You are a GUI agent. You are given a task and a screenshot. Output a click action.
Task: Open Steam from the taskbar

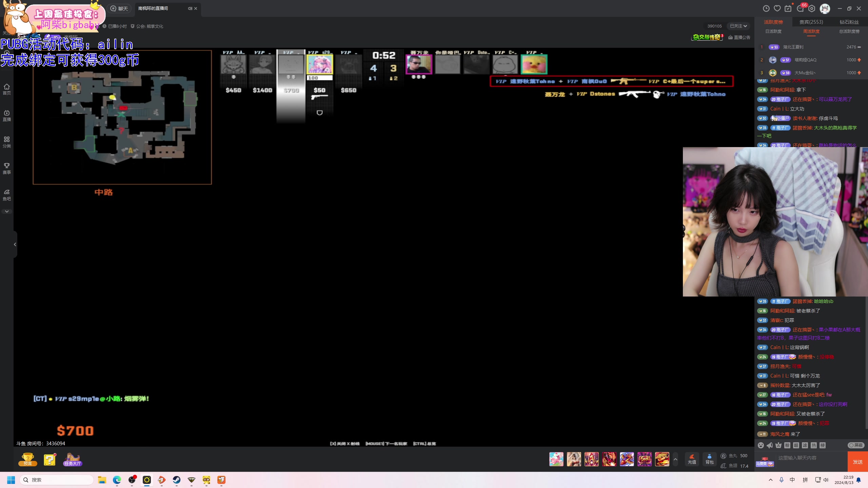click(x=177, y=480)
